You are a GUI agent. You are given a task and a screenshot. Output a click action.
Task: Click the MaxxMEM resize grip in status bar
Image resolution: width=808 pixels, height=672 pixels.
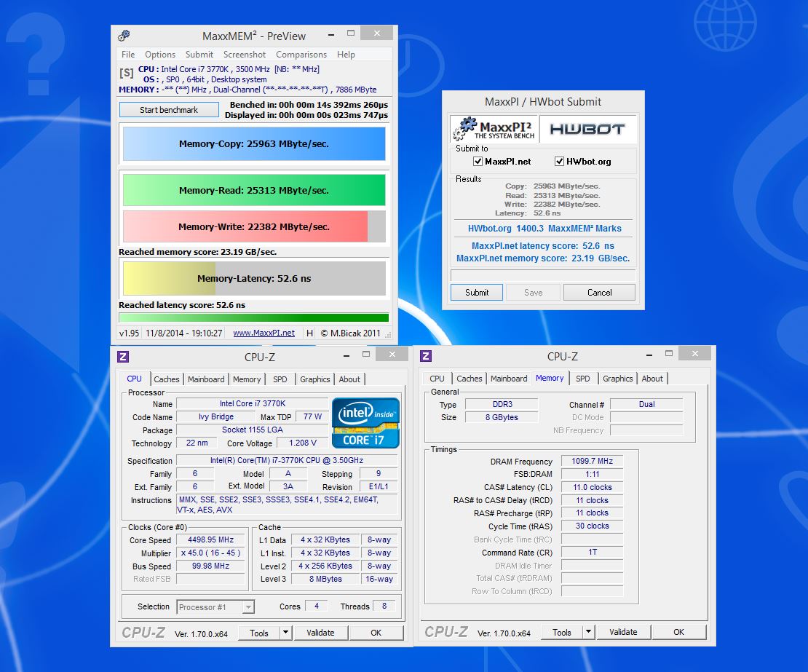point(389,335)
